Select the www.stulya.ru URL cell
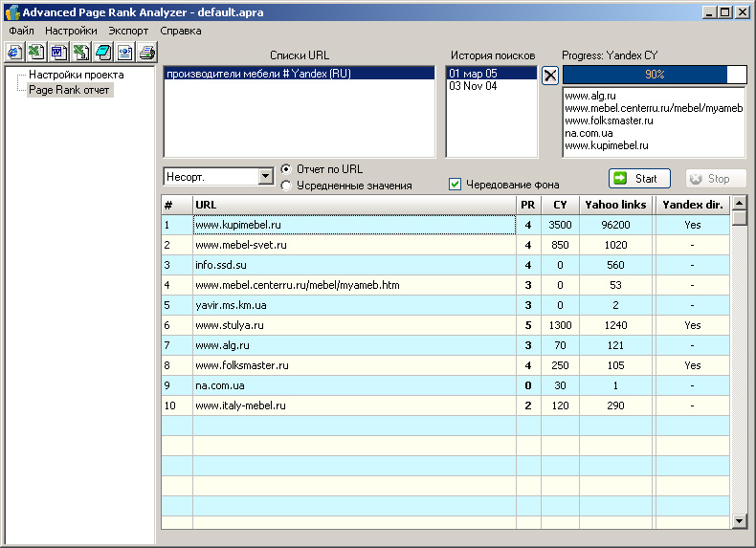Screen dimensions: 756x548 click(x=354, y=325)
